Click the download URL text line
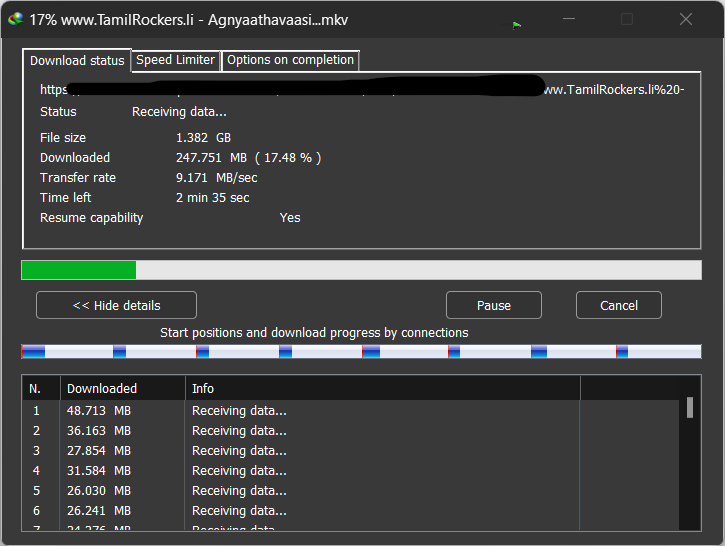This screenshot has height=546, width=725. click(362, 89)
